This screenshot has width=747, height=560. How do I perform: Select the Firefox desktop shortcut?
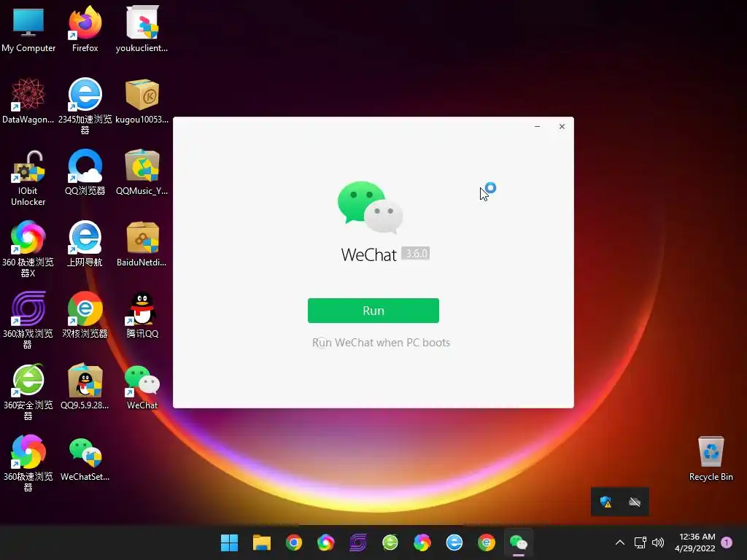85,29
